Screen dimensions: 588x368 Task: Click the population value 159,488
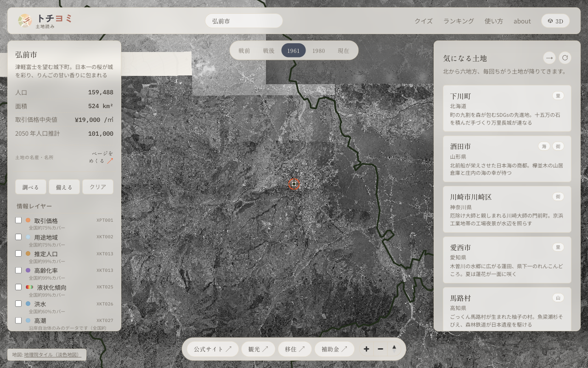tap(101, 92)
